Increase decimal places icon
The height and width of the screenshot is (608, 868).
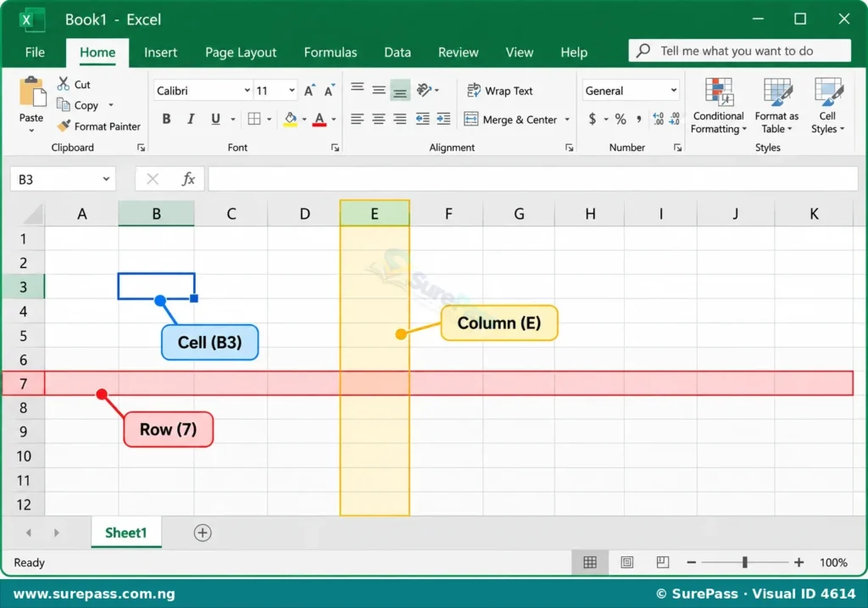pos(658,119)
